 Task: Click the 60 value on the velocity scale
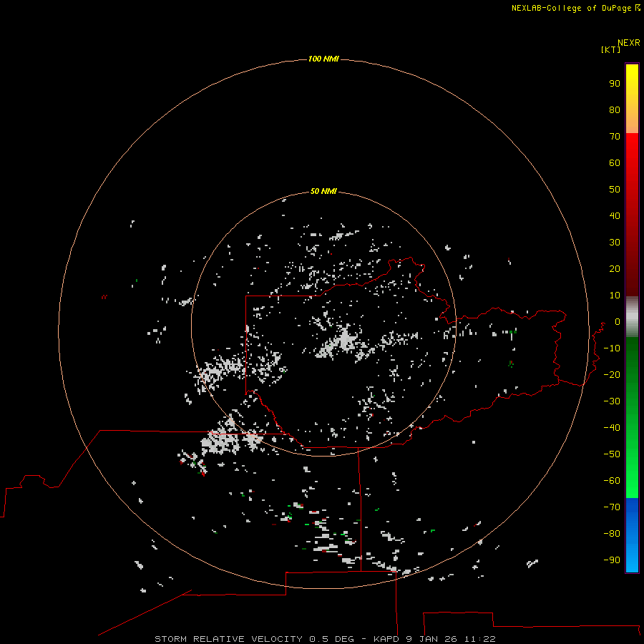615,162
